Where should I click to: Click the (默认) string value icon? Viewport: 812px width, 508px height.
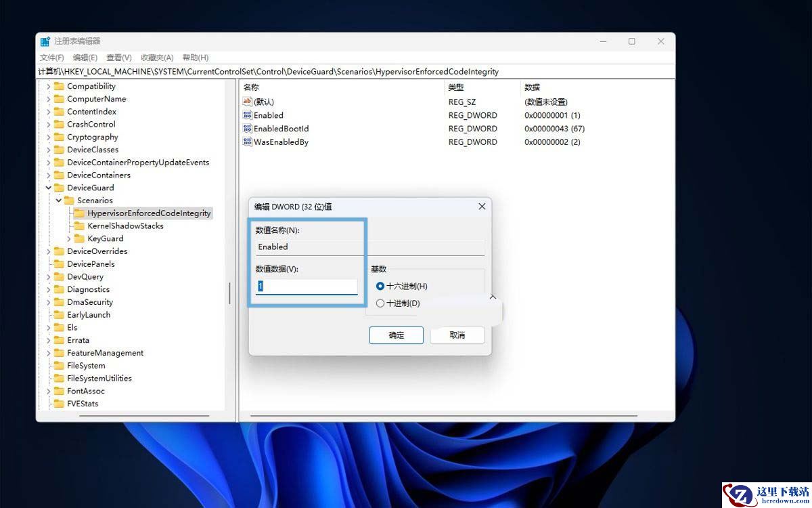[x=247, y=102]
